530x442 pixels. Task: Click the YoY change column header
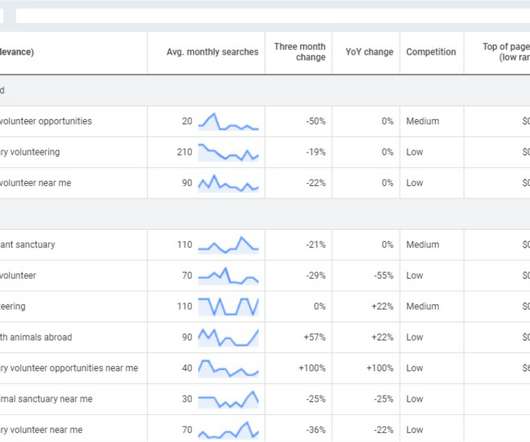point(369,52)
